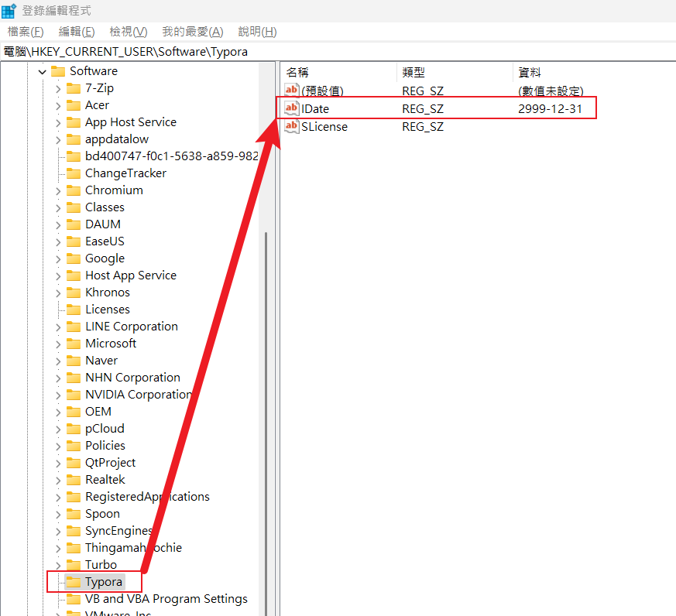Click the Acer folder icon
Viewport: 676px width, 616px height.
coord(74,105)
